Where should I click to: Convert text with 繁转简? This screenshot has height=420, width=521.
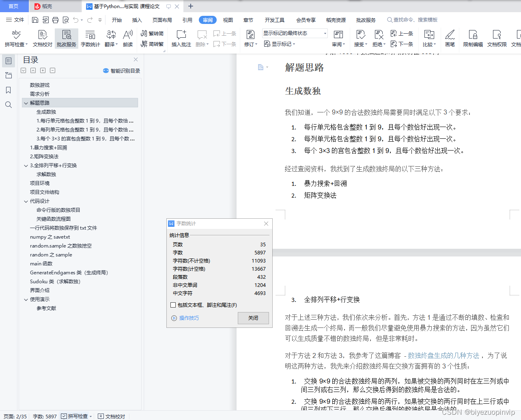(x=152, y=33)
